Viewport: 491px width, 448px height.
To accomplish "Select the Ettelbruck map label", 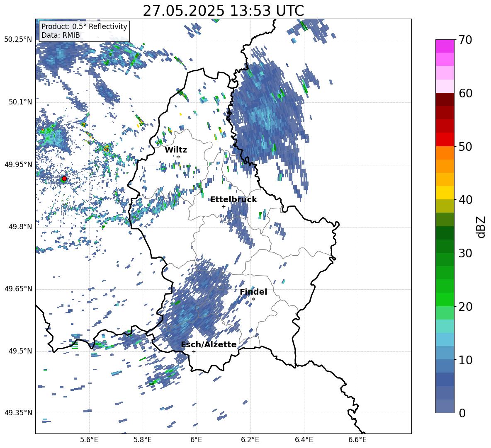I will [x=233, y=200].
